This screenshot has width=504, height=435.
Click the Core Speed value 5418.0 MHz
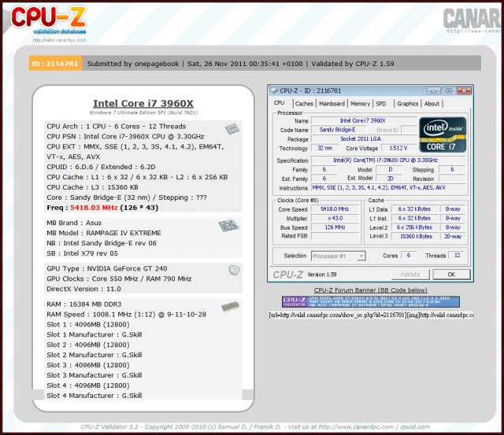tap(335, 209)
